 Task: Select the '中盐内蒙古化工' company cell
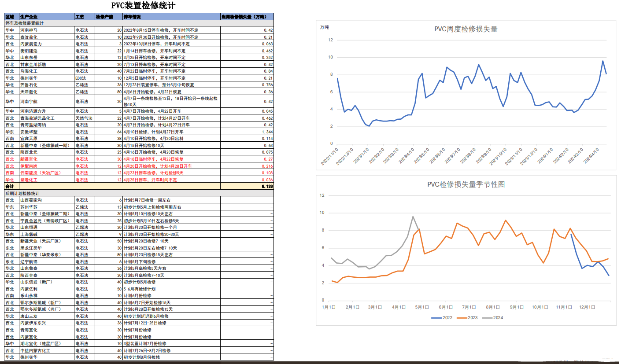(x=47, y=350)
